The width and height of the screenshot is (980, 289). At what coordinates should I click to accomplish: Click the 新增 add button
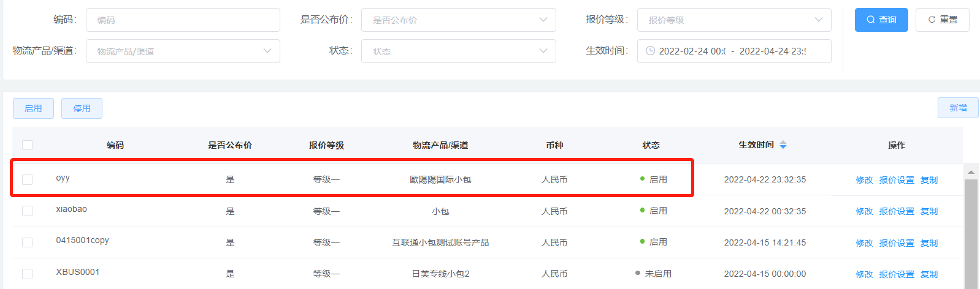(957, 108)
